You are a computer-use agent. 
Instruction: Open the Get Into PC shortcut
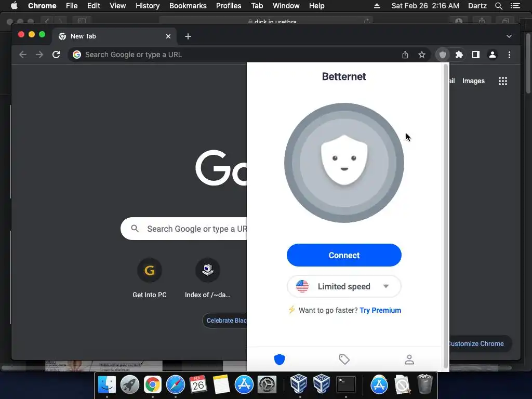click(x=150, y=278)
